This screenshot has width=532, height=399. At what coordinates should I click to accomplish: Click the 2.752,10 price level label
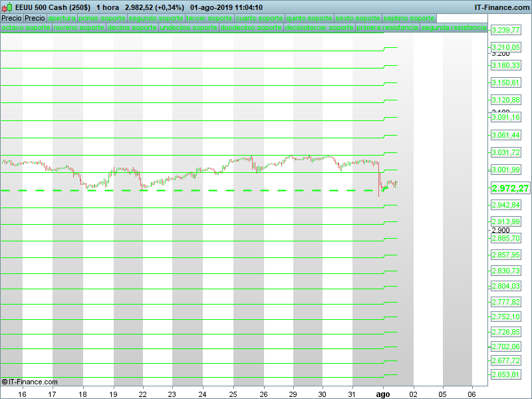506,317
